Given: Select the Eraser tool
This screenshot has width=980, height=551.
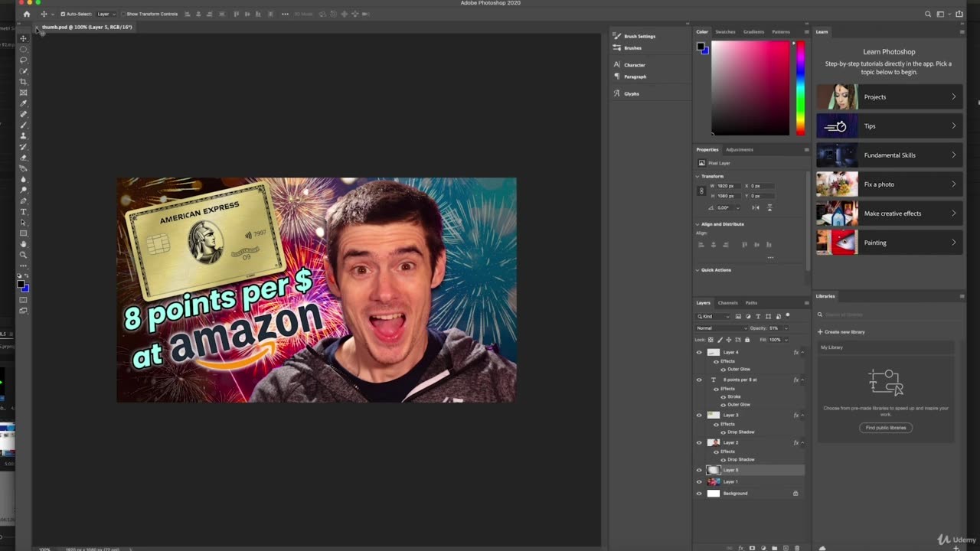Looking at the screenshot, I should coord(23,157).
